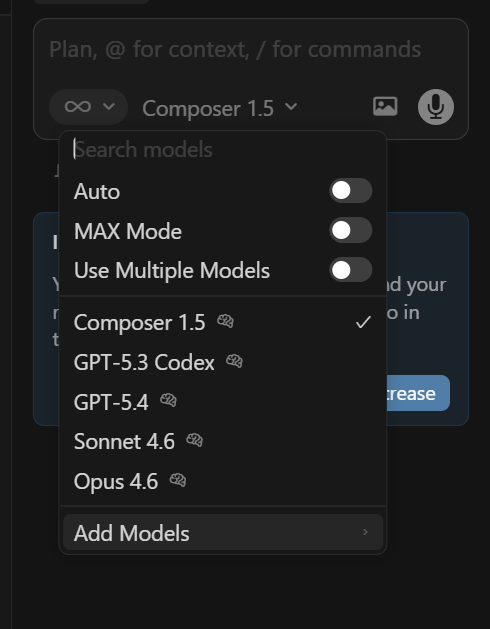The image size is (490, 629).
Task: Expand the agent mode chevron
Action: click(x=109, y=106)
